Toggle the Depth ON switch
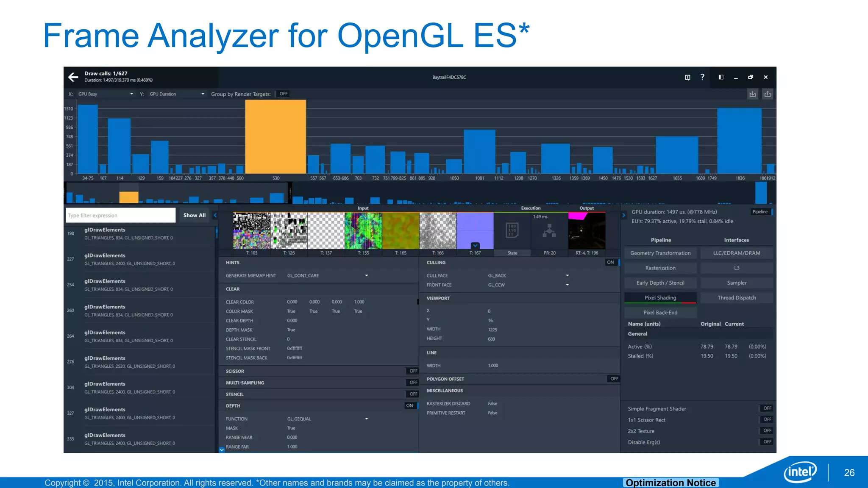This screenshot has width=868, height=488. pos(412,405)
